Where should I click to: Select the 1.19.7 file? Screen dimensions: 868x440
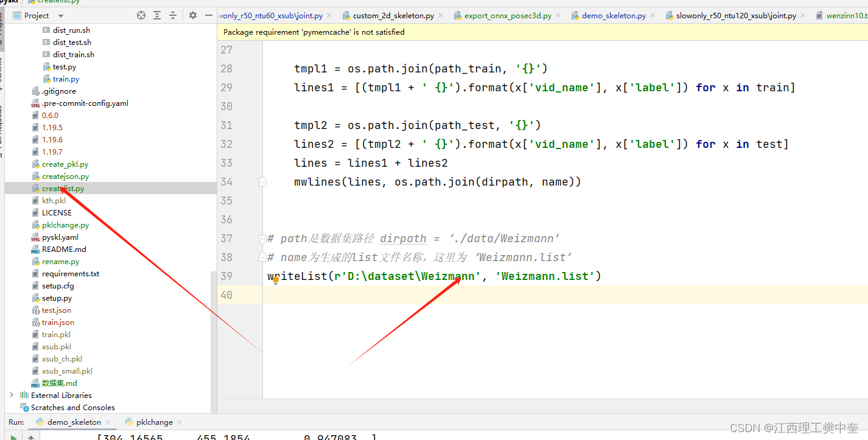52,152
